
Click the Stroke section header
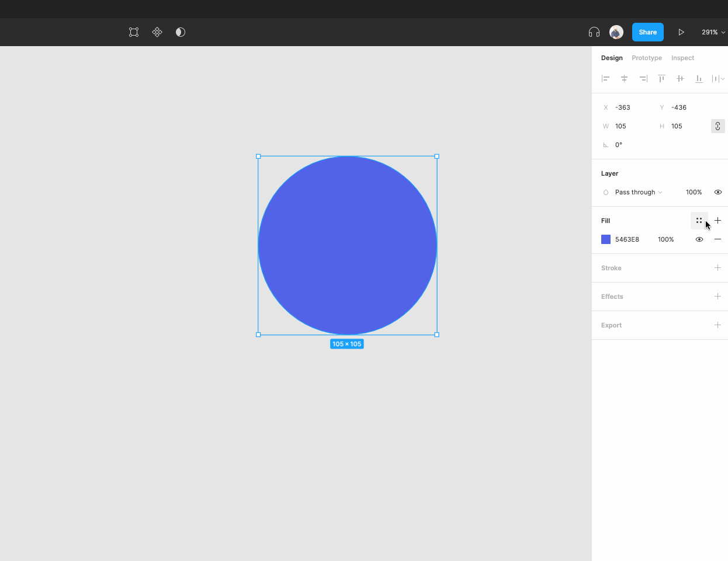[x=611, y=268]
